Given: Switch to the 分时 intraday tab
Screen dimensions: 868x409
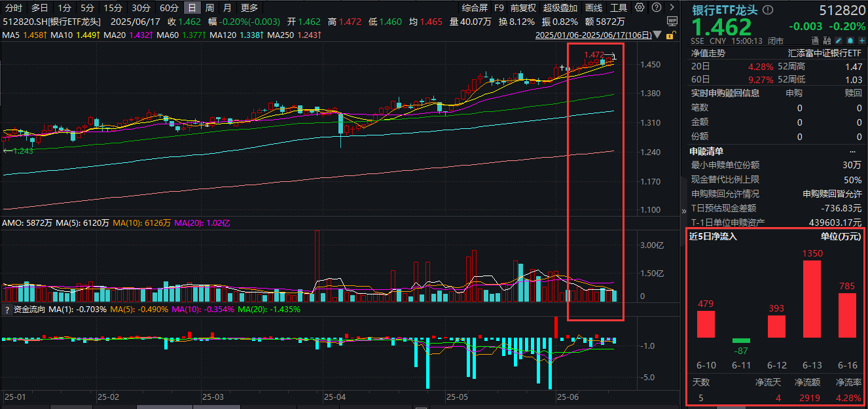Looking at the screenshot, I should [x=14, y=8].
